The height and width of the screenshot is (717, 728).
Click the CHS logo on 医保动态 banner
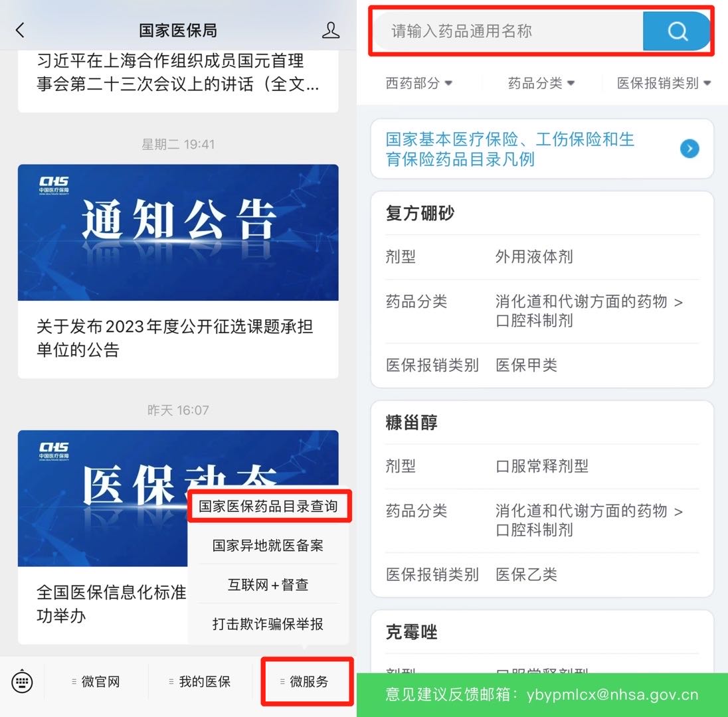click(54, 451)
